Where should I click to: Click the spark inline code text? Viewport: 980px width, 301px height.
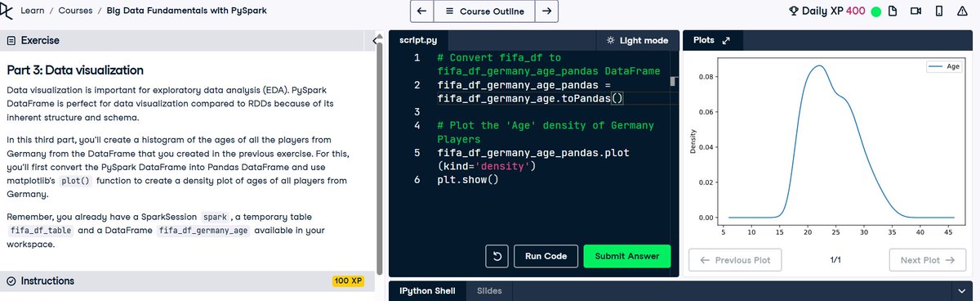(x=215, y=217)
